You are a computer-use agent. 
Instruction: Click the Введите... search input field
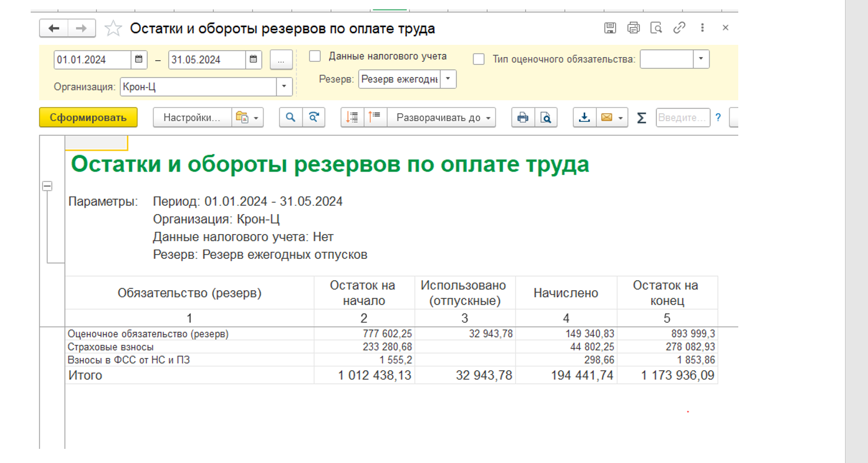(x=682, y=117)
